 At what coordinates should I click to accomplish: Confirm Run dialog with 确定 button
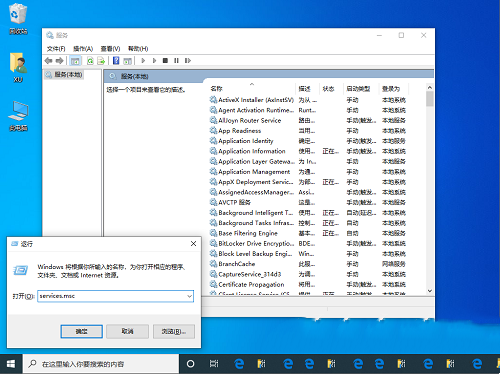81,331
